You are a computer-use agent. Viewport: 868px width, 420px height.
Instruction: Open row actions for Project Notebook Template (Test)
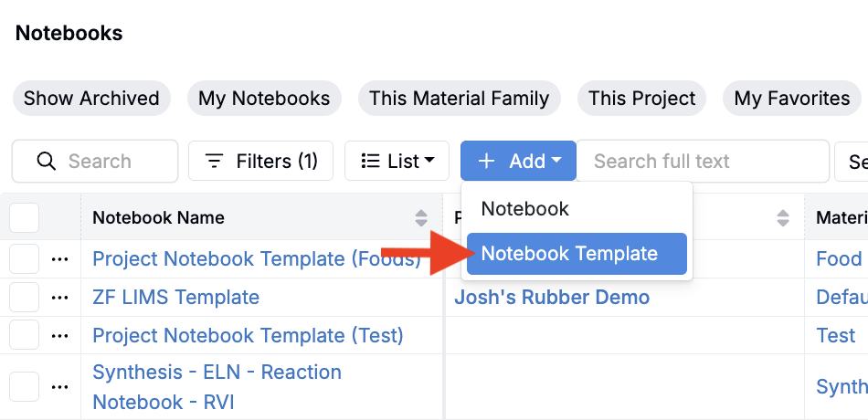tap(60, 336)
